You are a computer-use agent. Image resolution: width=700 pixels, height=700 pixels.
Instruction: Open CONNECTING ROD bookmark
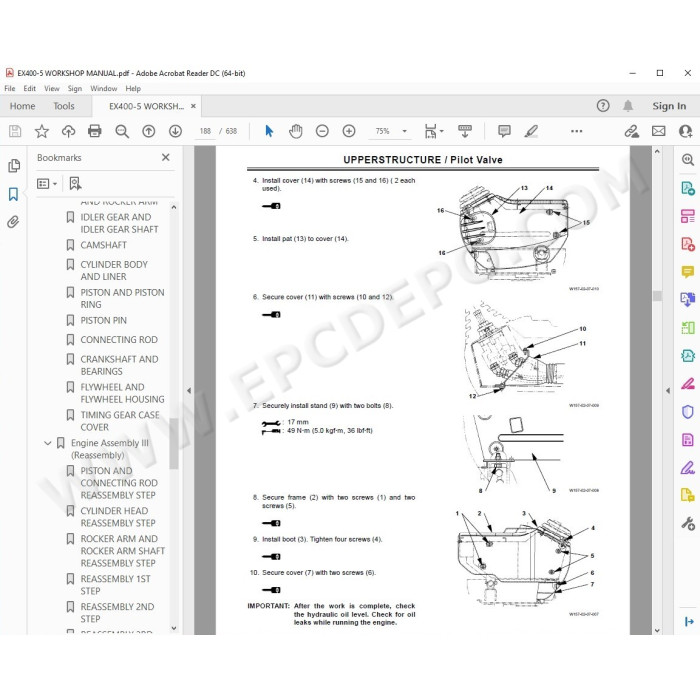click(119, 340)
